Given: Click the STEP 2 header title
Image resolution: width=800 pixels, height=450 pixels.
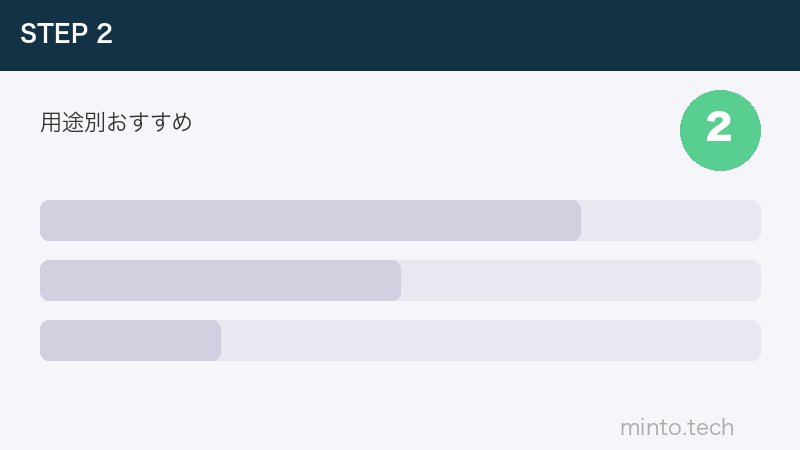Looking at the screenshot, I should click(66, 34).
